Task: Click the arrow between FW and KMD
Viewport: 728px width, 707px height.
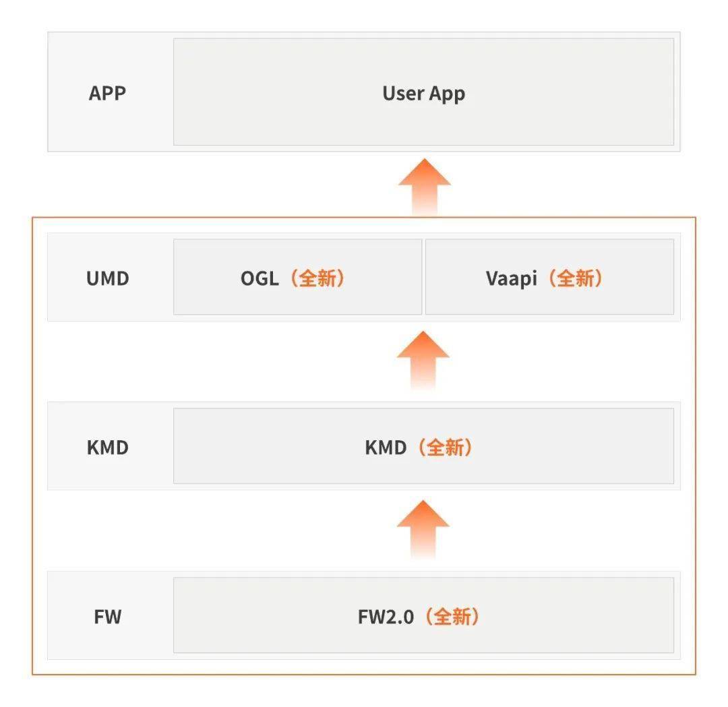Action: (423, 529)
